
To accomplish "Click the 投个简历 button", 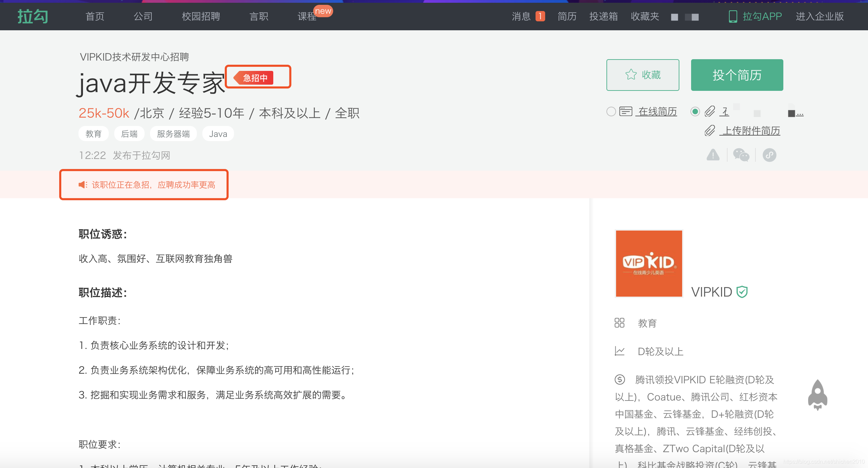I will 737,75.
